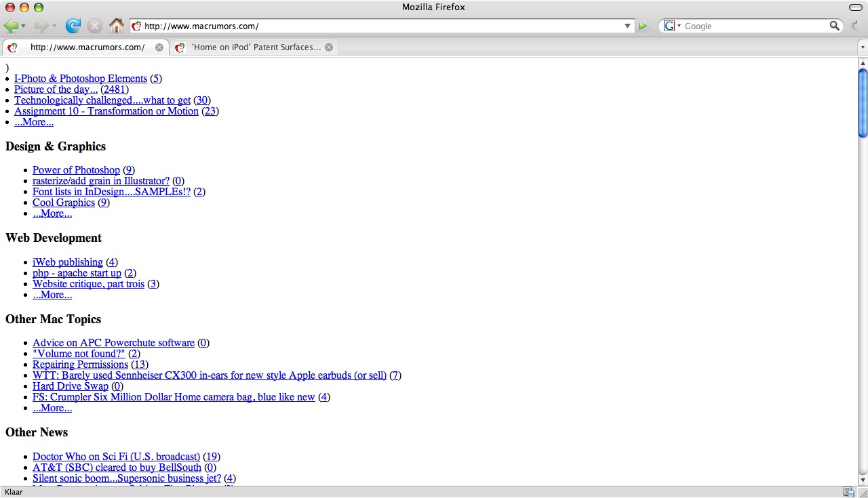
Task: Open the URL history dropdown
Action: coord(628,26)
